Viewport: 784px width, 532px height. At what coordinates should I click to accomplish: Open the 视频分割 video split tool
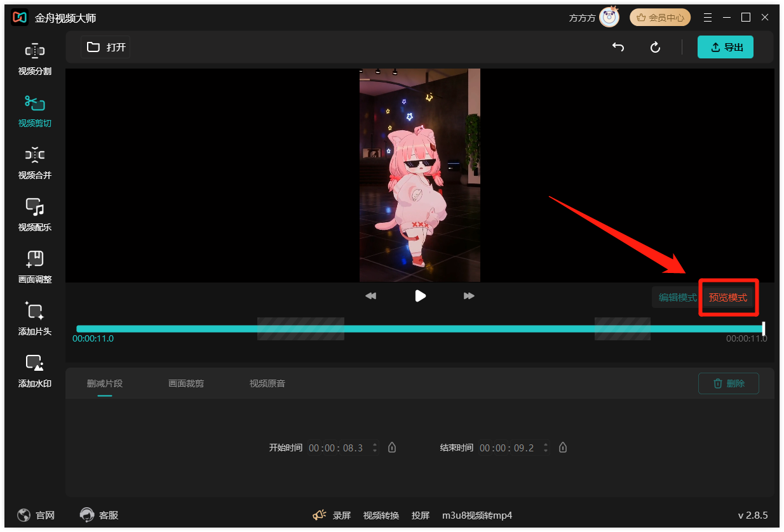point(34,59)
